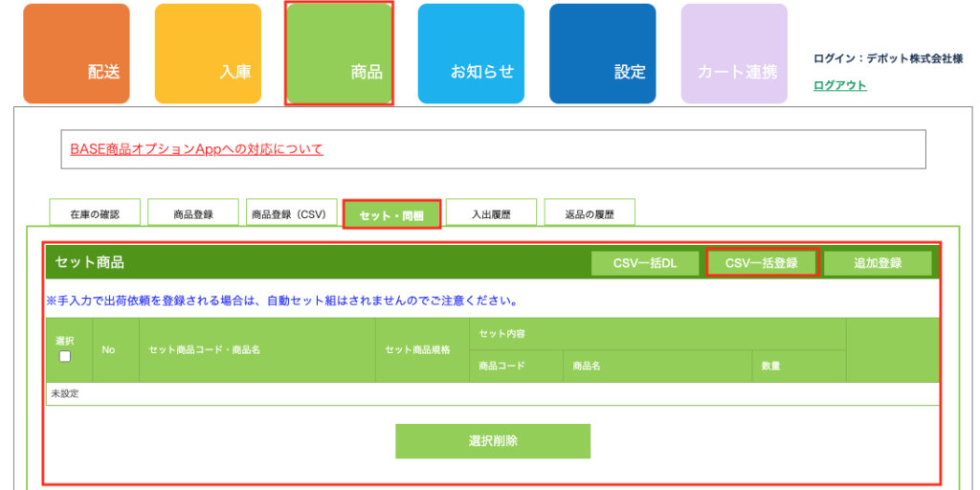980x490 pixels.
Task: Open the BASE商品オプションApp notice link
Action: tap(196, 149)
